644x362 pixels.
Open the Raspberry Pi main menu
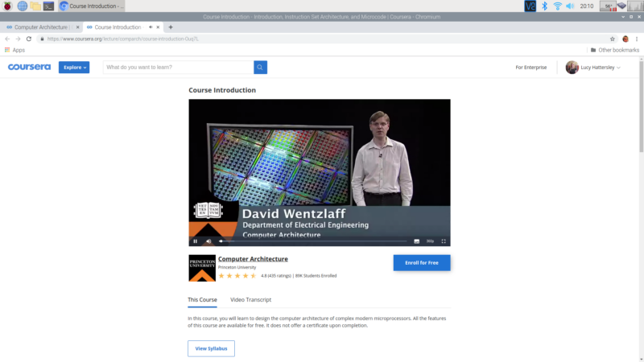coord(7,6)
